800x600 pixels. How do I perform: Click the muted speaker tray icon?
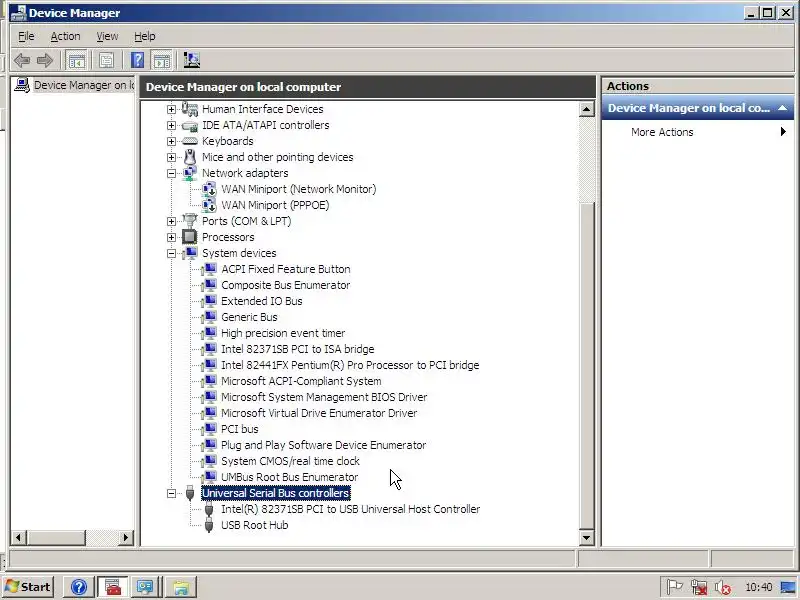[x=722, y=588]
